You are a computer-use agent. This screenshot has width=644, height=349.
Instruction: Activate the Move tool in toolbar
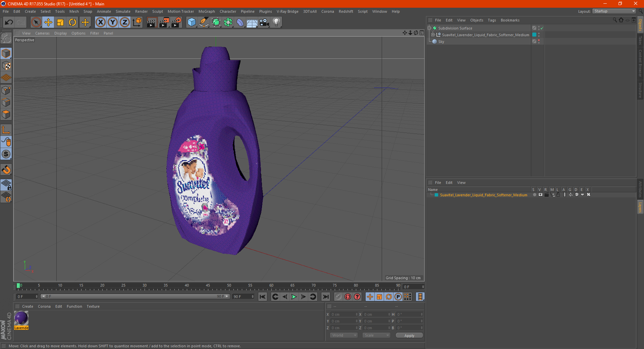pyautogui.click(x=48, y=22)
